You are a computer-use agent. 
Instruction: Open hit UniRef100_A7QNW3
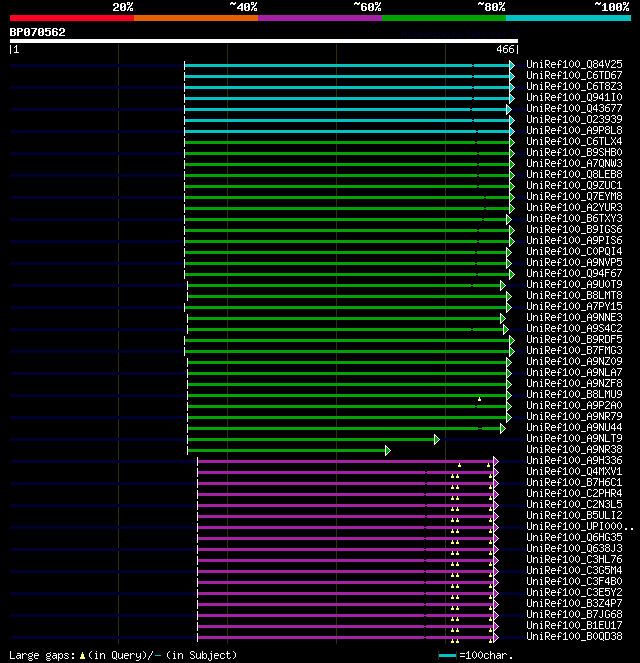(574, 163)
